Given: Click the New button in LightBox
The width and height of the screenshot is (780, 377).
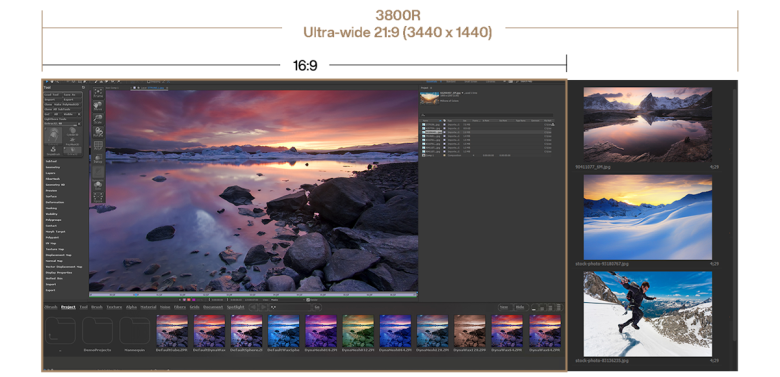Looking at the screenshot, I should [505, 307].
